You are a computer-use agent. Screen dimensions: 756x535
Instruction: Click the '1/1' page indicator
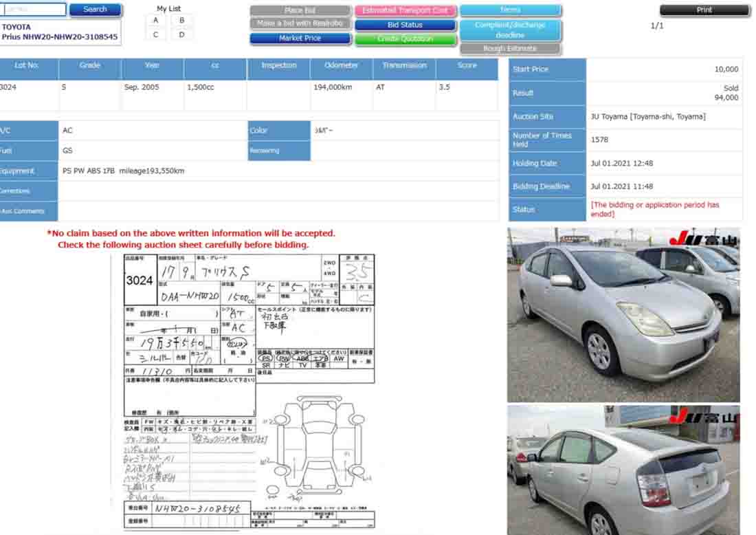[656, 25]
